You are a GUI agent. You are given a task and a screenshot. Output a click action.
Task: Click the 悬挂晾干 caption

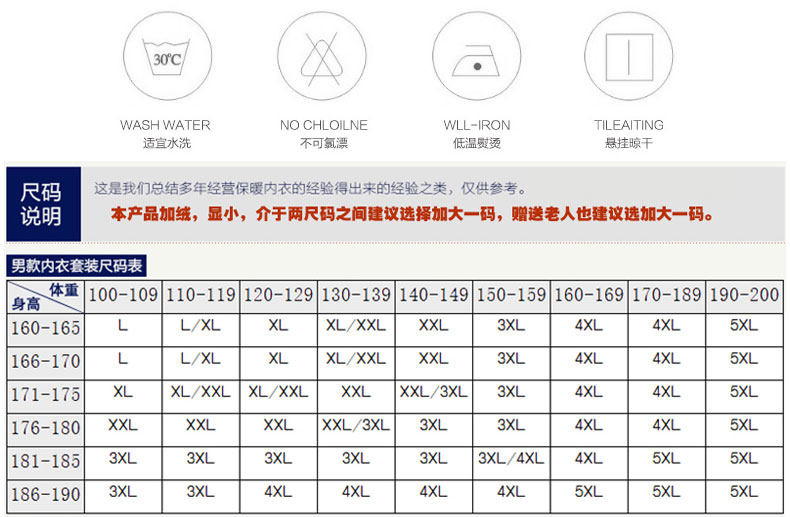point(629,143)
